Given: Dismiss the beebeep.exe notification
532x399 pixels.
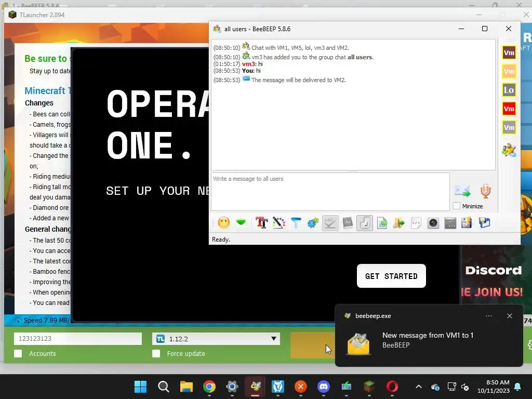Looking at the screenshot, I should (510, 316).
